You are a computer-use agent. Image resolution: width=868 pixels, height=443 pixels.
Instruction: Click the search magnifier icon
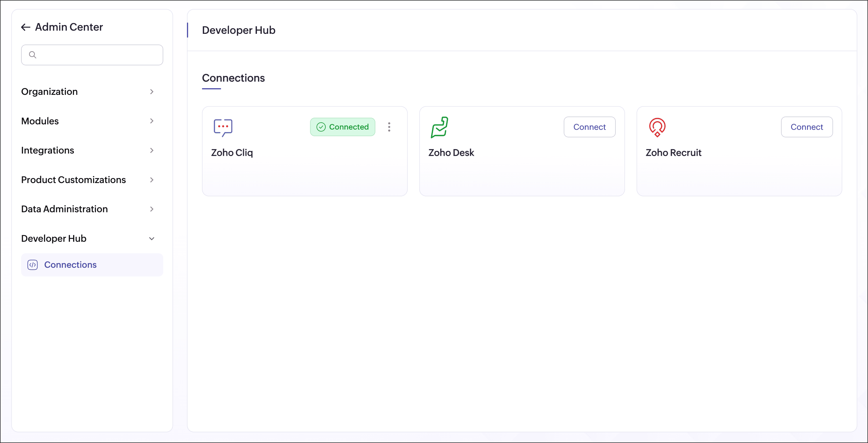click(x=33, y=55)
